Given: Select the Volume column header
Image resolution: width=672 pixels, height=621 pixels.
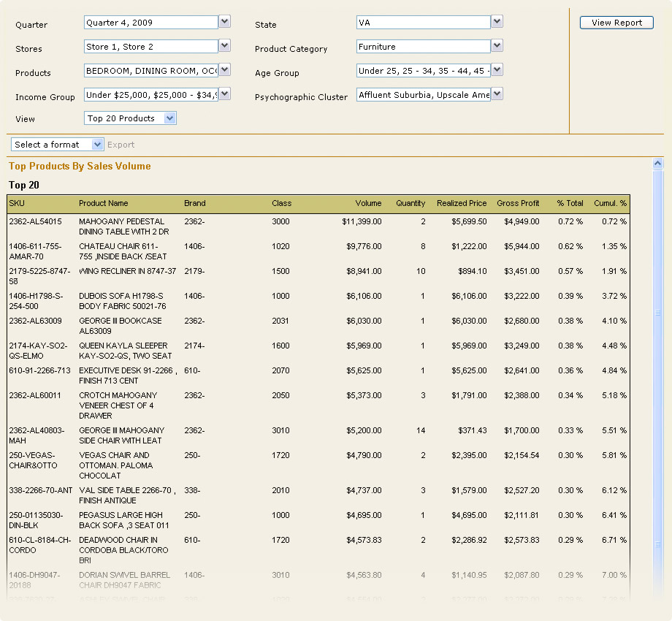Looking at the screenshot, I should [368, 203].
